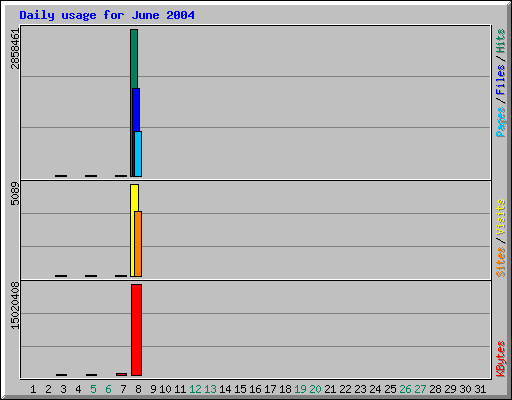This screenshot has height=400, width=512.
Task: Click day 15 on the x-axis
Action: click(x=240, y=389)
